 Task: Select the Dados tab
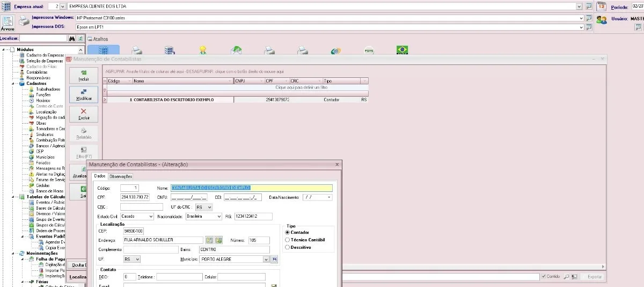100,176
